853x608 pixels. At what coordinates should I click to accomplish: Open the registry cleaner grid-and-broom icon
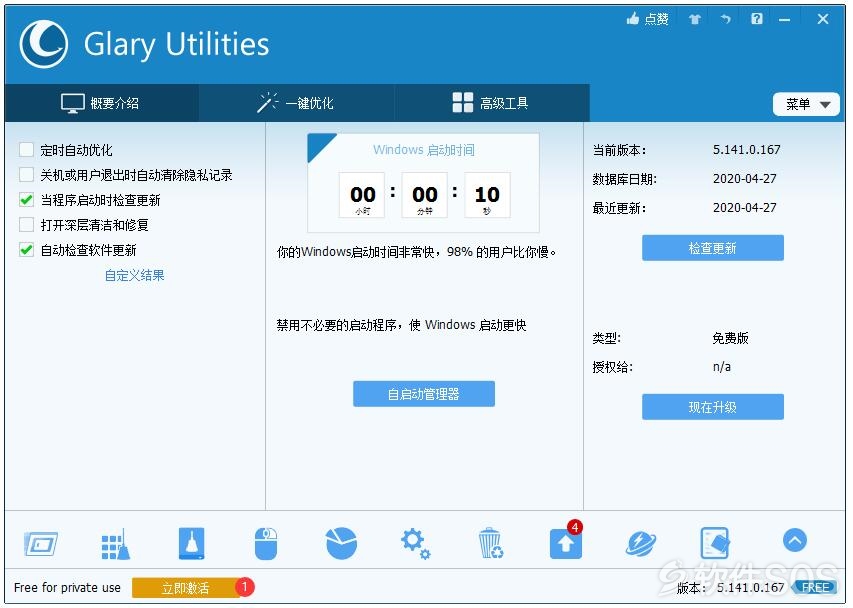(x=116, y=543)
